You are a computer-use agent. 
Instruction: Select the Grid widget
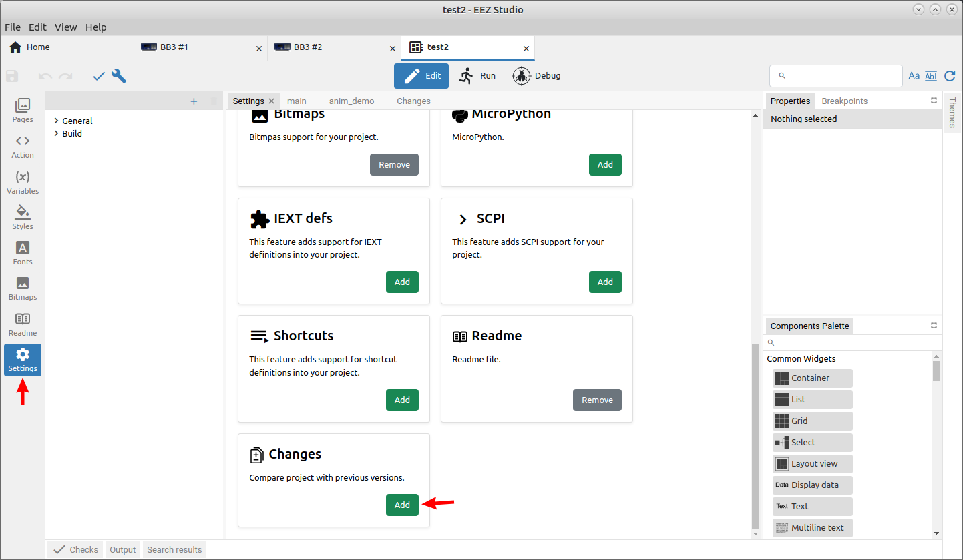(813, 421)
